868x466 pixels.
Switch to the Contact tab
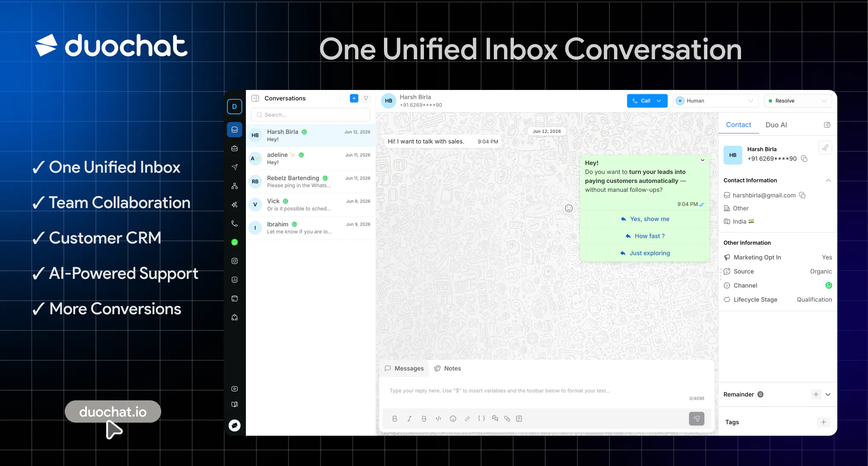738,124
